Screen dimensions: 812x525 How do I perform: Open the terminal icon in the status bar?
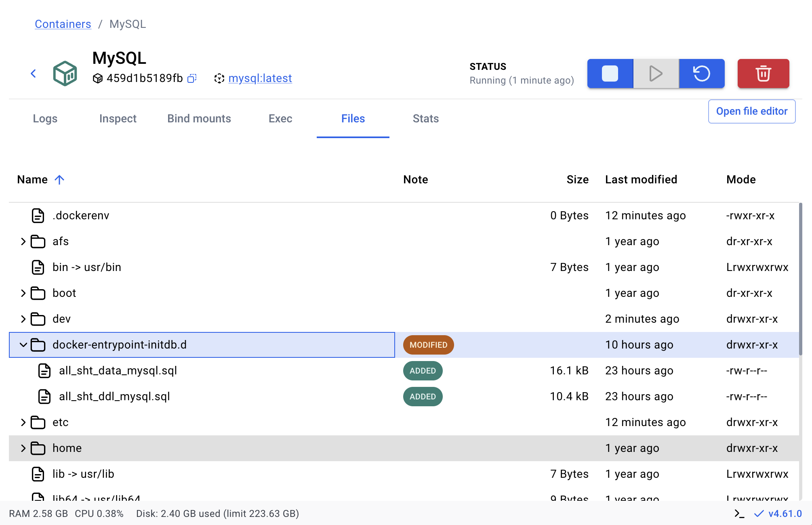click(739, 513)
